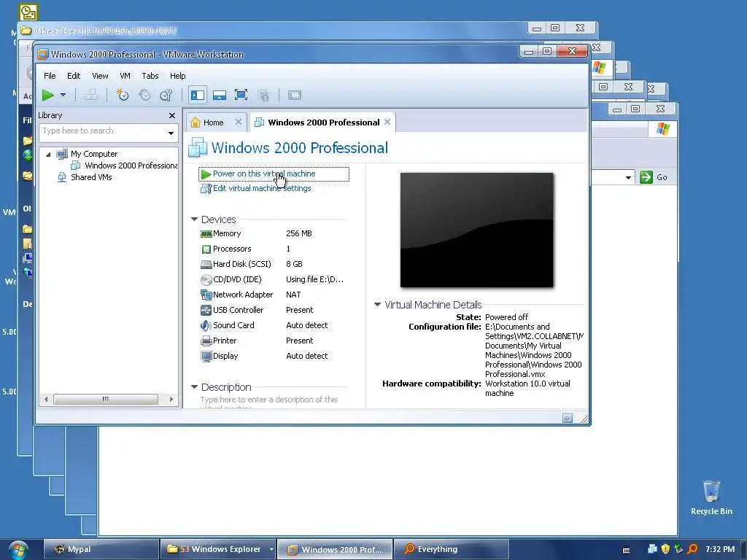
Task: Toggle the thumbnail bar toolbar icon
Action: (219, 96)
